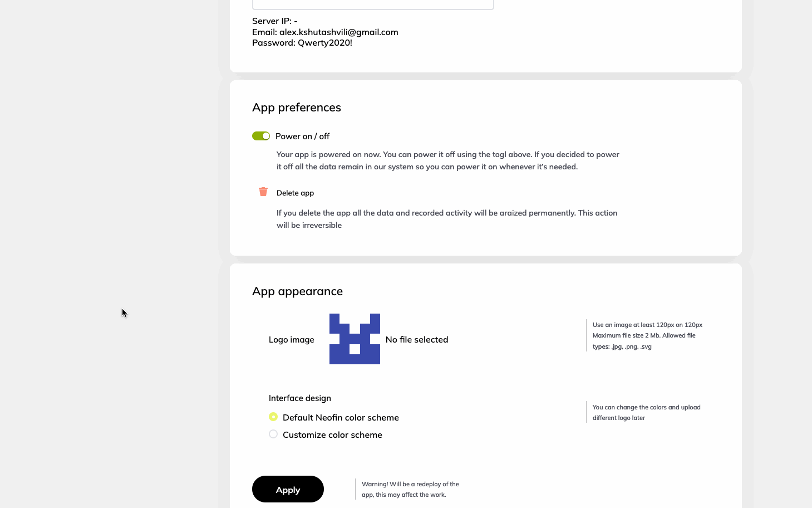Select the Customize color scheme radio button
This screenshot has height=508, width=812.
(x=273, y=434)
